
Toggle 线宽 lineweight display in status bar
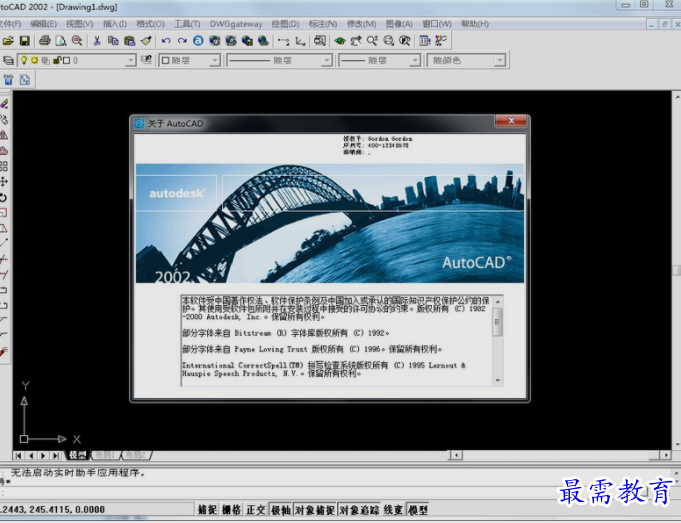click(x=393, y=510)
